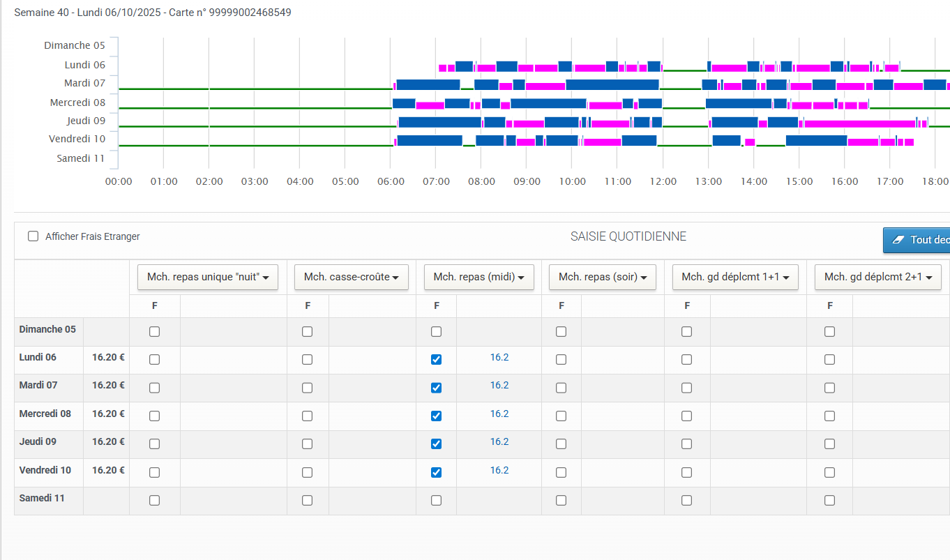Click the 16.20 € total for Vendredi 10

coord(108,470)
